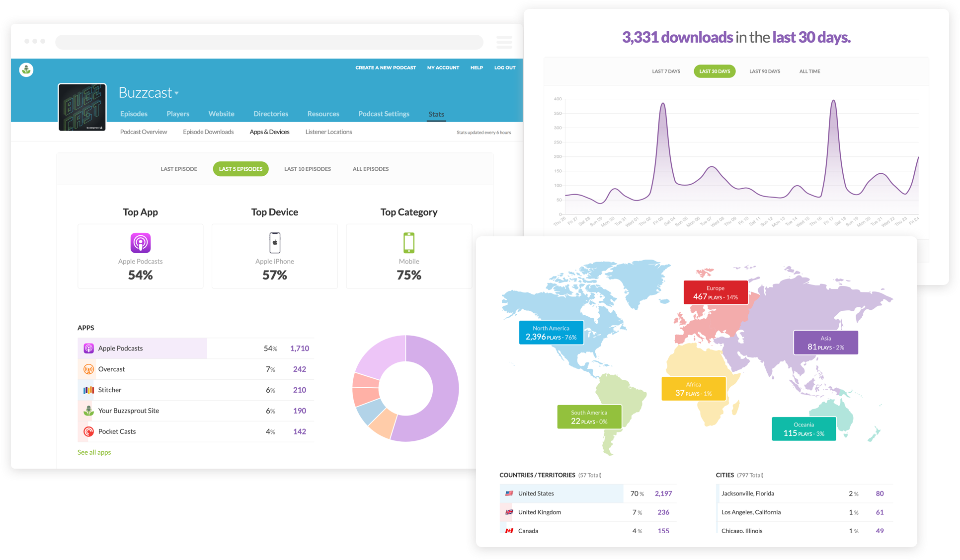
Task: Click Asia plays label on map
Action: click(826, 343)
